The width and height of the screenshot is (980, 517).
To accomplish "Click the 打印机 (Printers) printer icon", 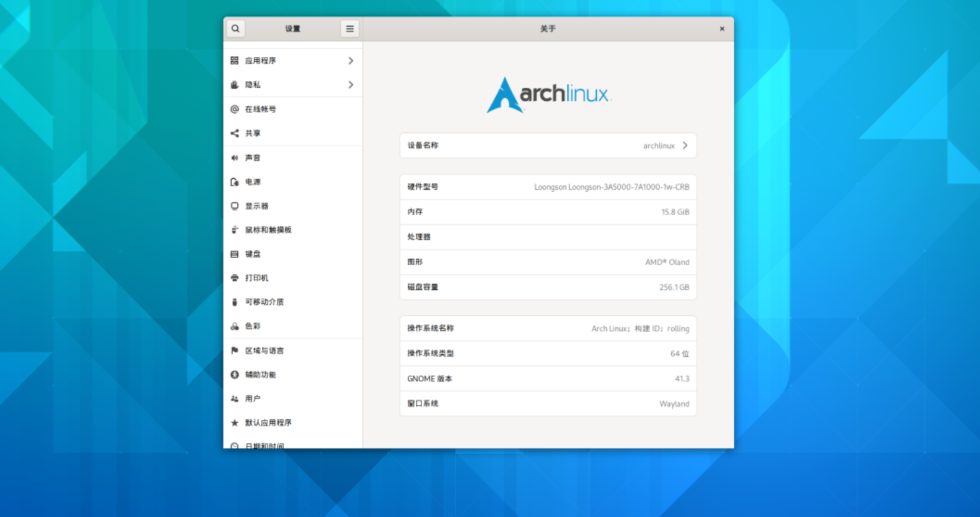I will tap(235, 278).
